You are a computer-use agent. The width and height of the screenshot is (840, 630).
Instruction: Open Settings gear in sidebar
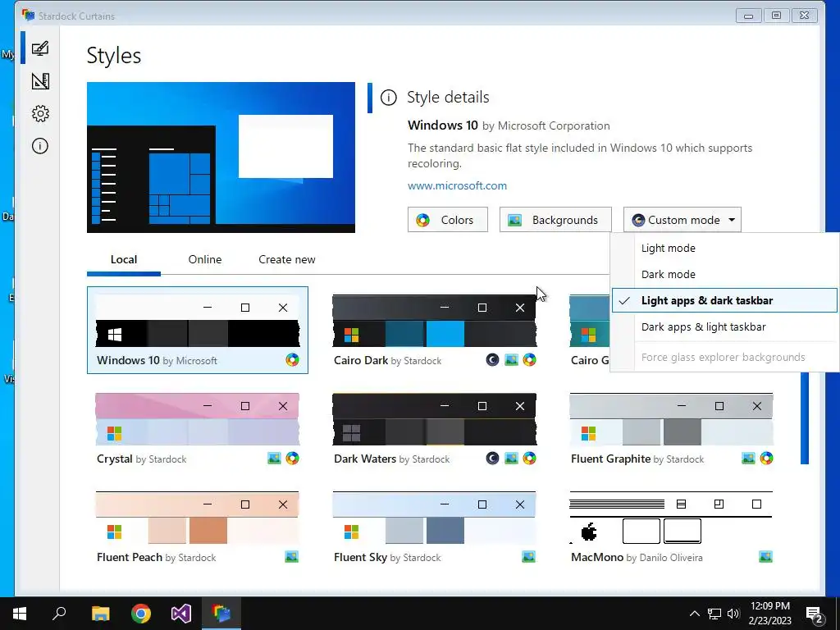click(40, 113)
